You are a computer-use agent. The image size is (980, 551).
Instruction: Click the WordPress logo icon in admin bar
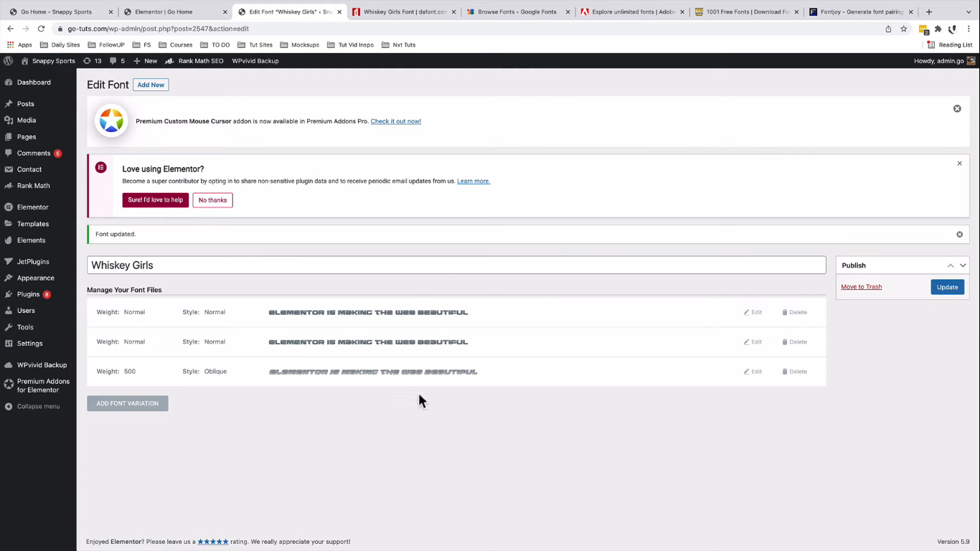pyautogui.click(x=8, y=61)
